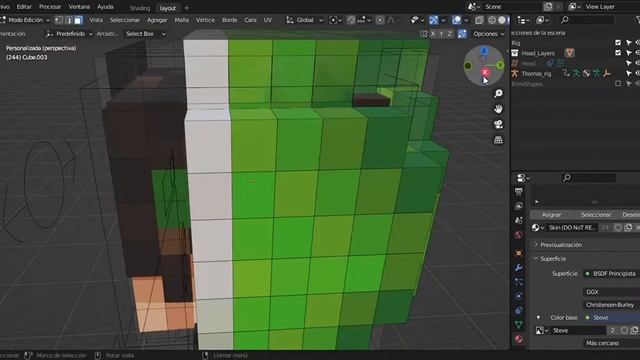Screen dimensions: 640x360
Task: Toggle X-ray view icon in header
Action: (x=479, y=20)
